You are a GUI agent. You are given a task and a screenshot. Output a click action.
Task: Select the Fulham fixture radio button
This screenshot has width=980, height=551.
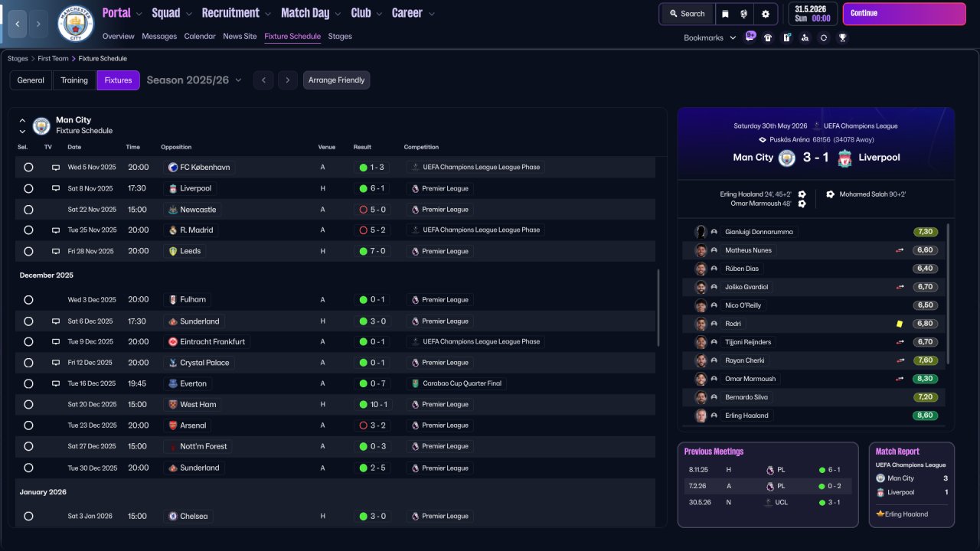pyautogui.click(x=28, y=300)
